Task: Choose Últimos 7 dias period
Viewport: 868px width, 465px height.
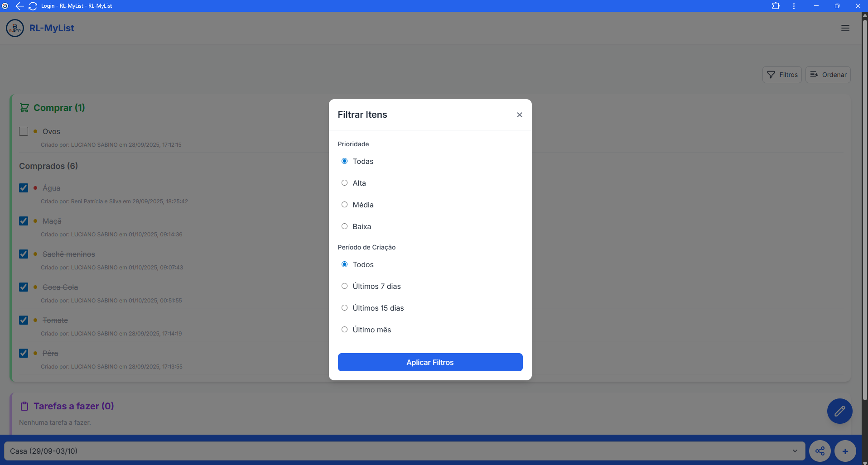Action: click(x=344, y=286)
